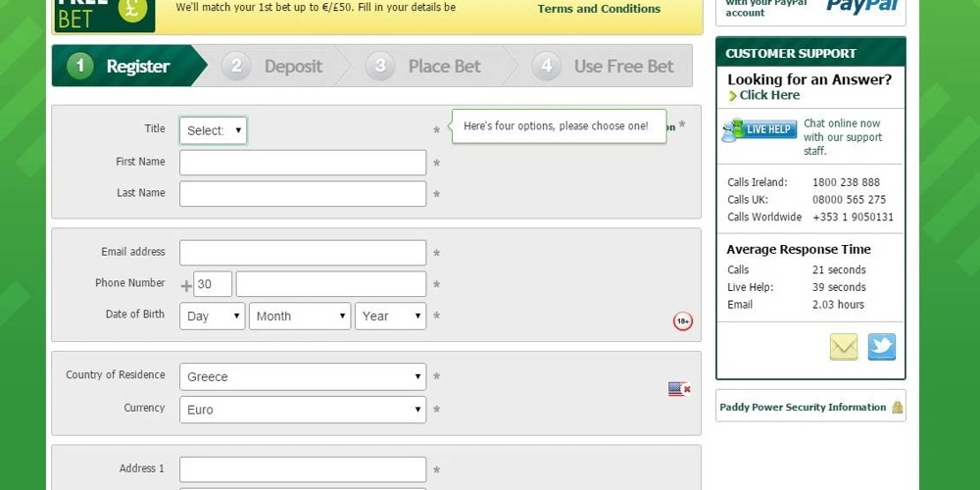Click the Calls Worldwide number +353 1 9050131

point(853,218)
